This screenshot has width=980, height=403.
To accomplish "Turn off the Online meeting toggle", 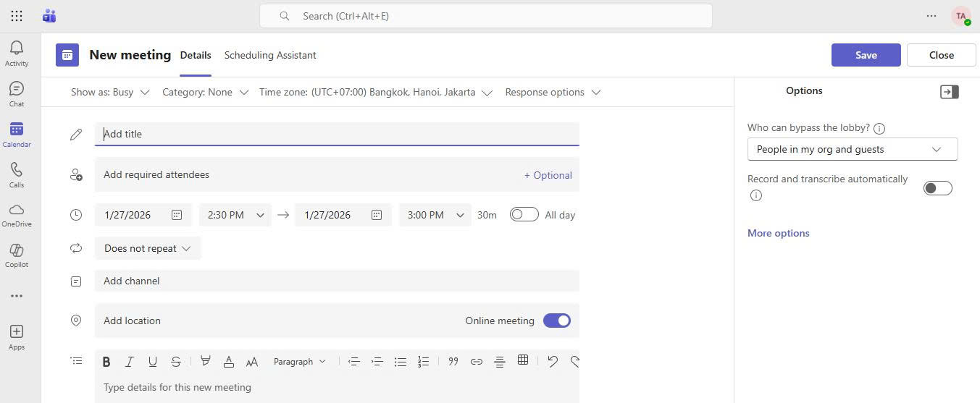I will pyautogui.click(x=556, y=321).
